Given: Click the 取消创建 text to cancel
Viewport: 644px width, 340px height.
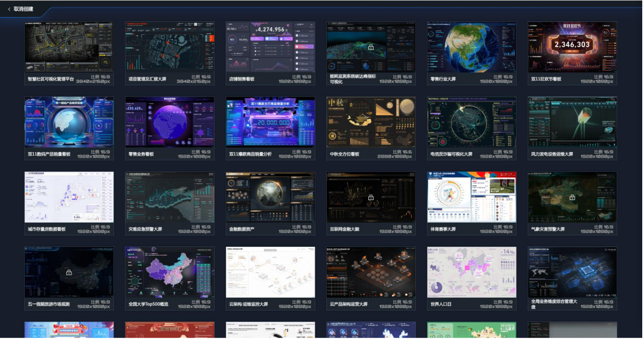Looking at the screenshot, I should tap(23, 9).
